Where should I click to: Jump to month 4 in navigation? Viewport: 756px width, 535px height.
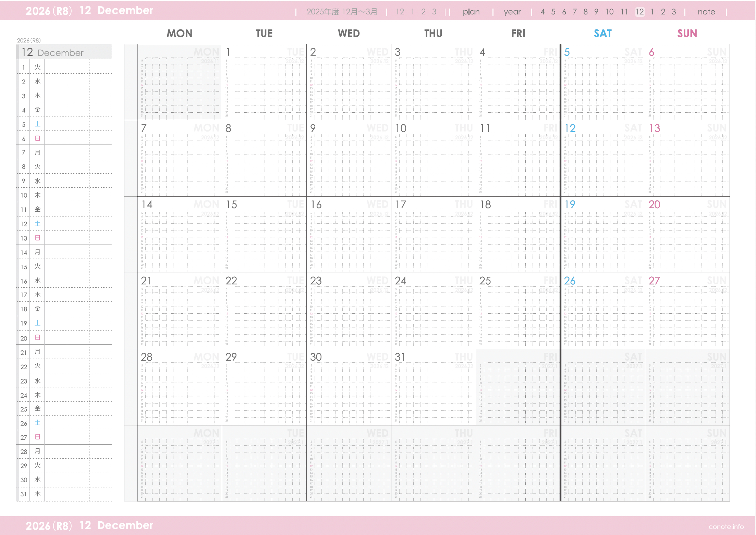542,12
